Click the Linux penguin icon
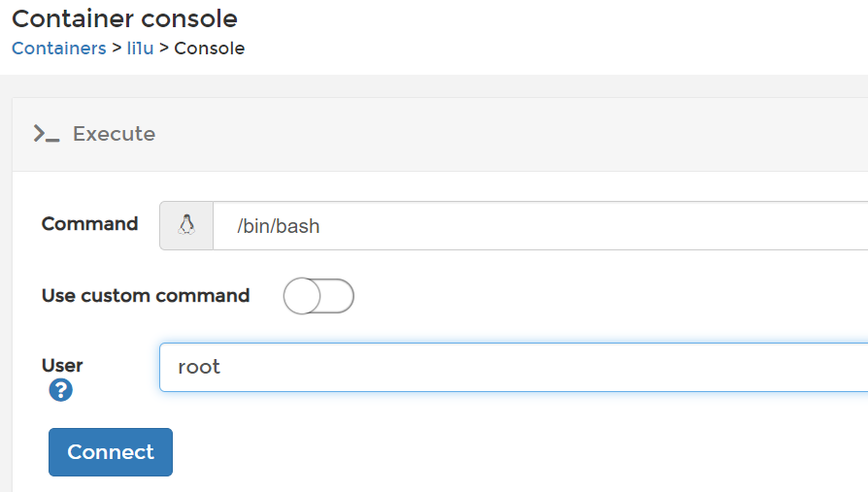Viewport: 868px width, 492px height. coord(186,225)
